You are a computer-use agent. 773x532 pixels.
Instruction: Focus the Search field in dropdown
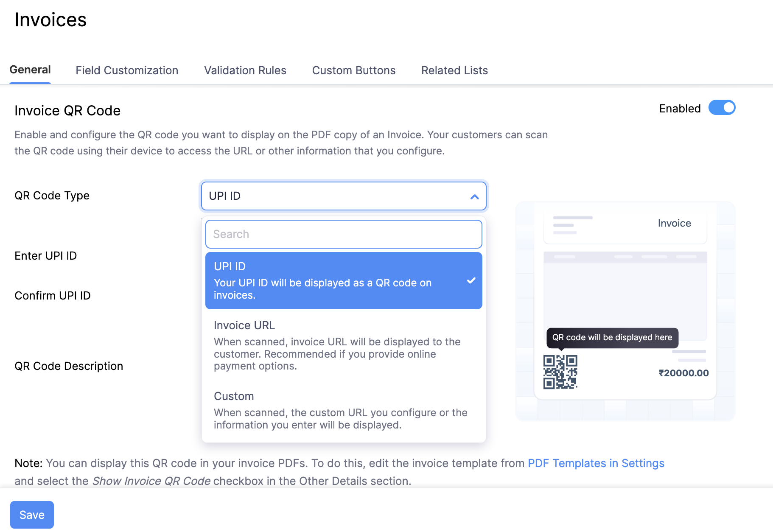click(343, 234)
